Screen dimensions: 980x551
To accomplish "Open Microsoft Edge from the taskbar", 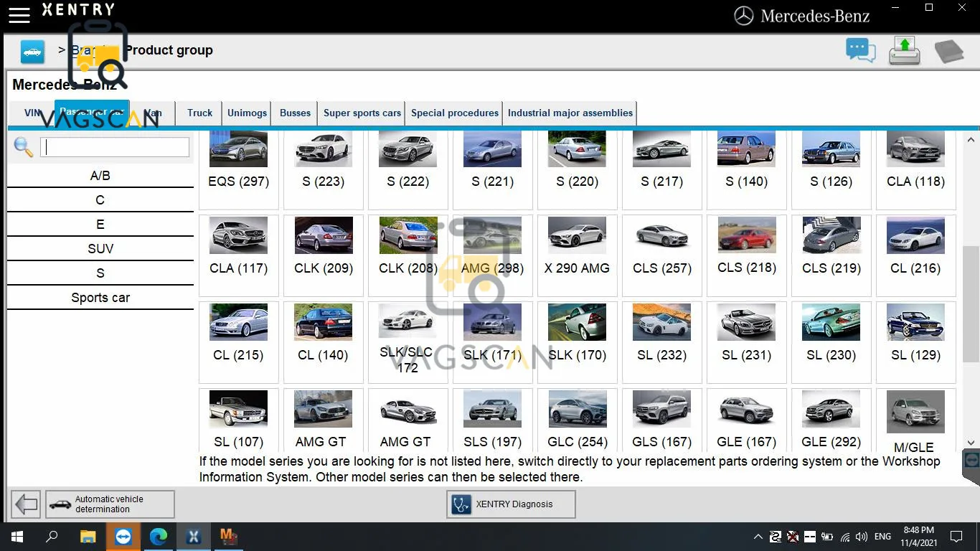I will tap(159, 537).
